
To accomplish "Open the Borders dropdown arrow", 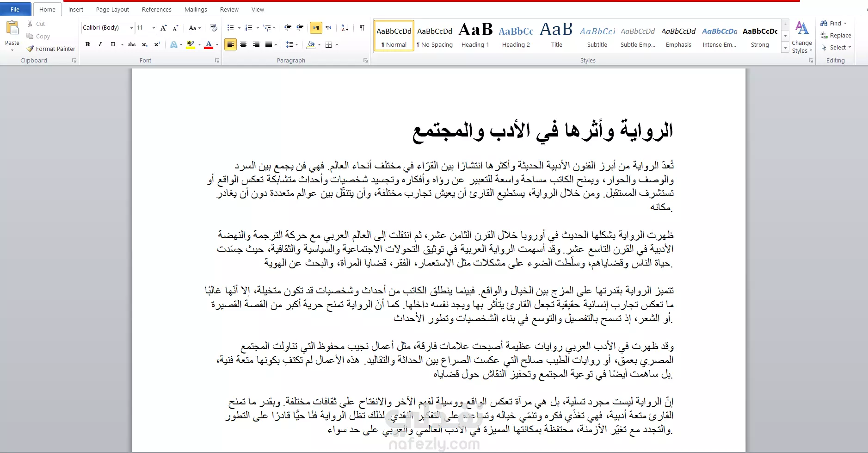I will tap(337, 44).
